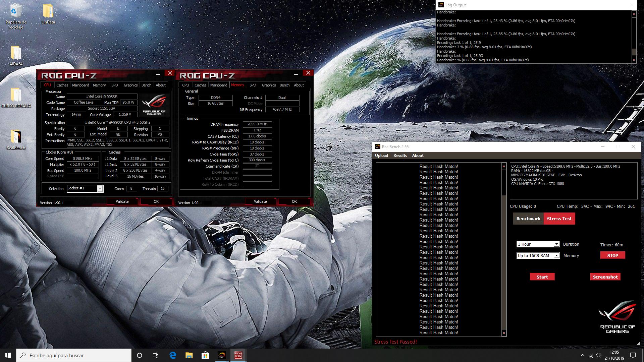Open the AIDA64 desktop folder icon
Screen dimensions: 644x362
(x=16, y=54)
